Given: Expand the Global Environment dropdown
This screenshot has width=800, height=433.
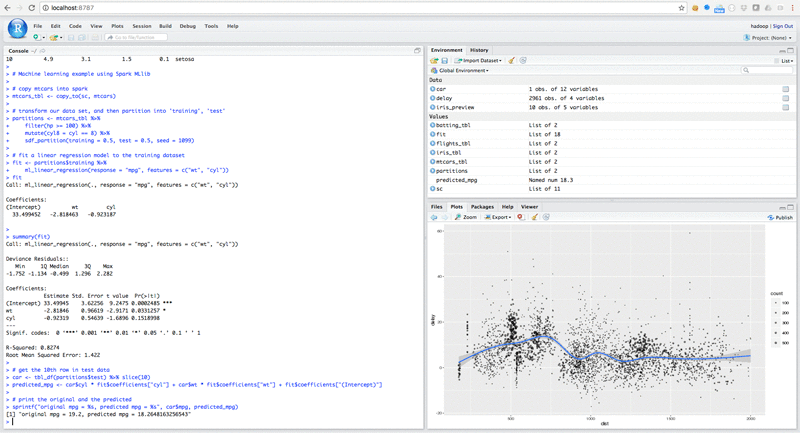Looking at the screenshot, I should tap(461, 71).
